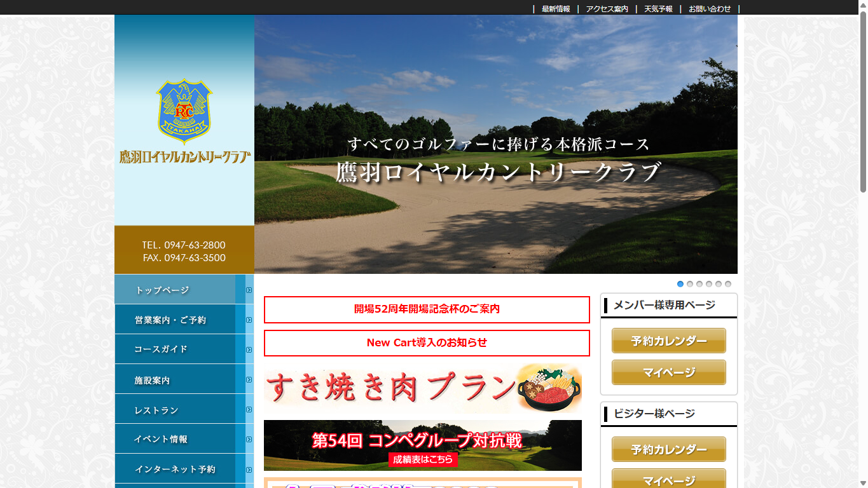Select third slideshow indicator dot
The height and width of the screenshot is (488, 868).
tap(699, 284)
